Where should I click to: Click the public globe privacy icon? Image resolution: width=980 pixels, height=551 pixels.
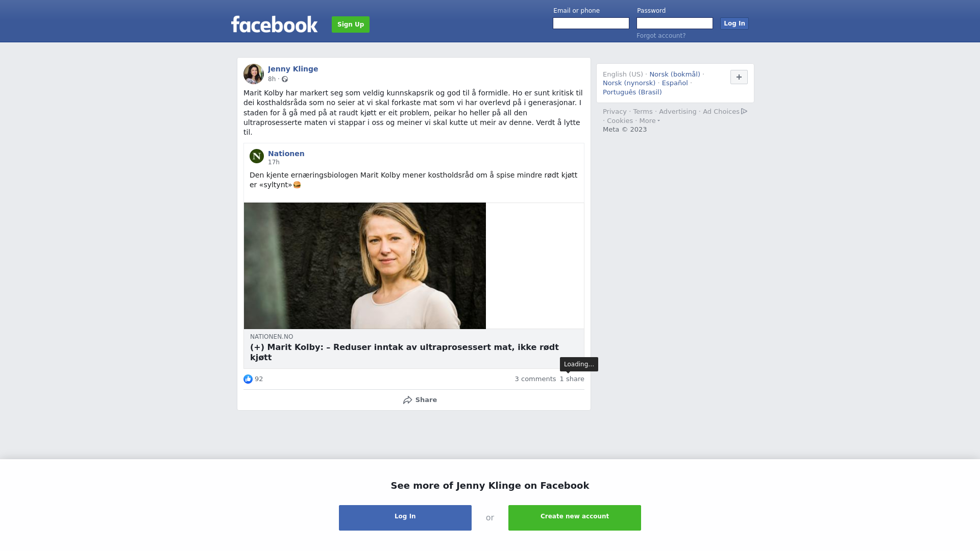coord(285,79)
